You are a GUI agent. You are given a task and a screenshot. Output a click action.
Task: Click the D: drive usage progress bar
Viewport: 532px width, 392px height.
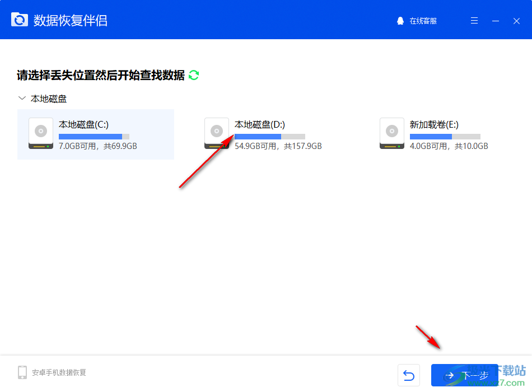click(x=270, y=136)
